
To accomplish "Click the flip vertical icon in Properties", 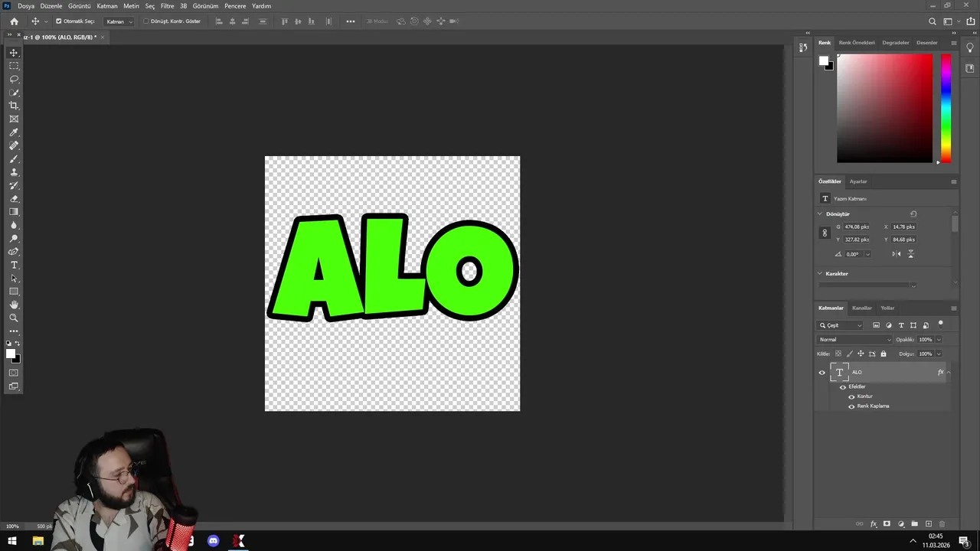I will [910, 254].
